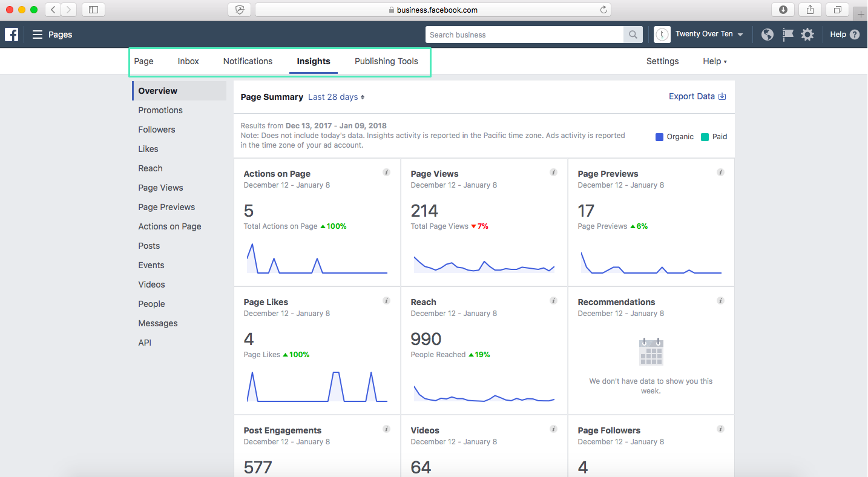Click the search magnifying glass icon
The height and width of the screenshot is (477, 868).
[632, 35]
